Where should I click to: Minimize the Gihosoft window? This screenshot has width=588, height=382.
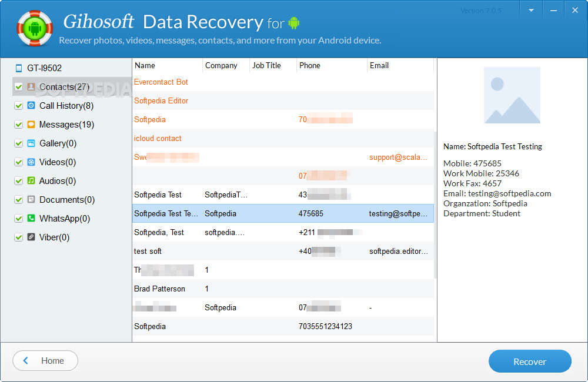pos(553,10)
